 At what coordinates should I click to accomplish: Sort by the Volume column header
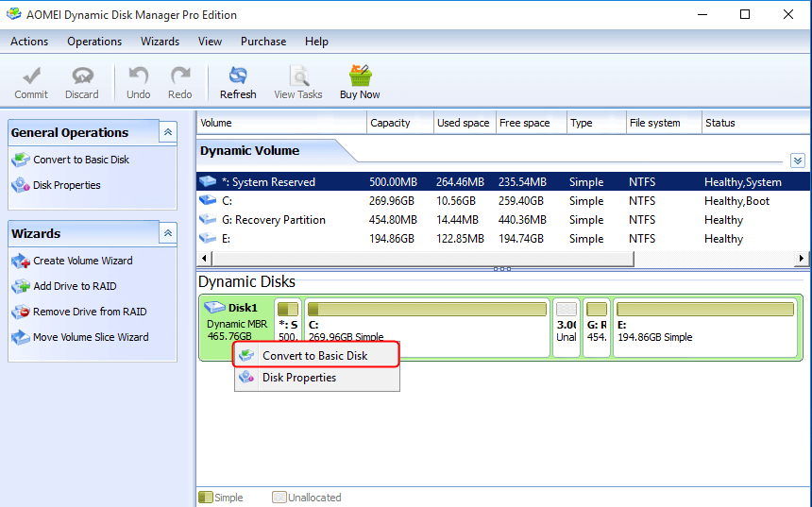tap(281, 123)
